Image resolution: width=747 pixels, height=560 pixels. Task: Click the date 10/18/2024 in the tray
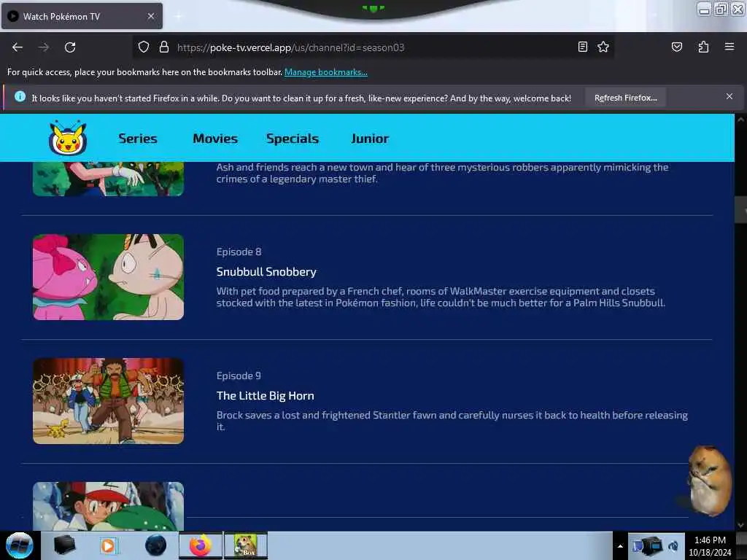click(x=710, y=553)
